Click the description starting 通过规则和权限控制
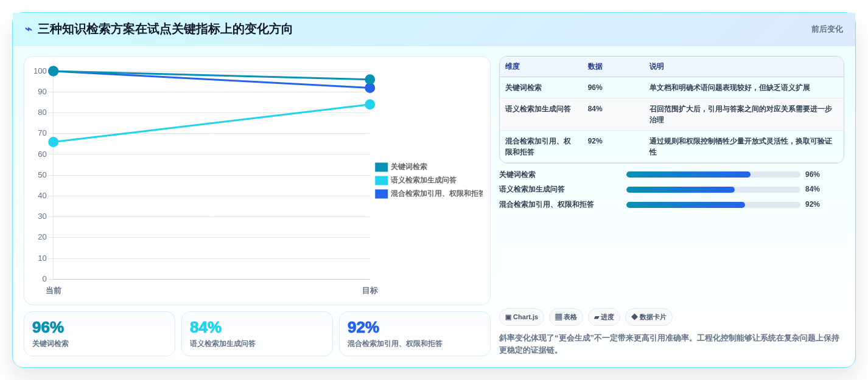The width and height of the screenshot is (868, 380). pyautogui.click(x=740, y=147)
